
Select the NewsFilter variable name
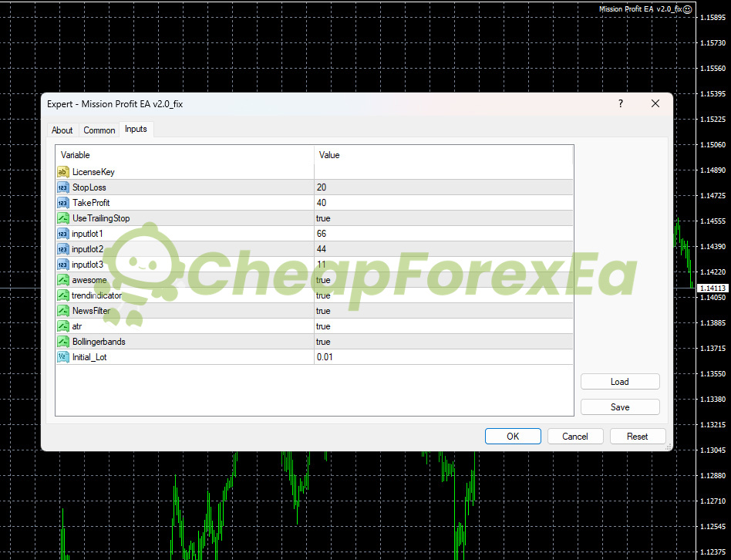[x=91, y=311]
